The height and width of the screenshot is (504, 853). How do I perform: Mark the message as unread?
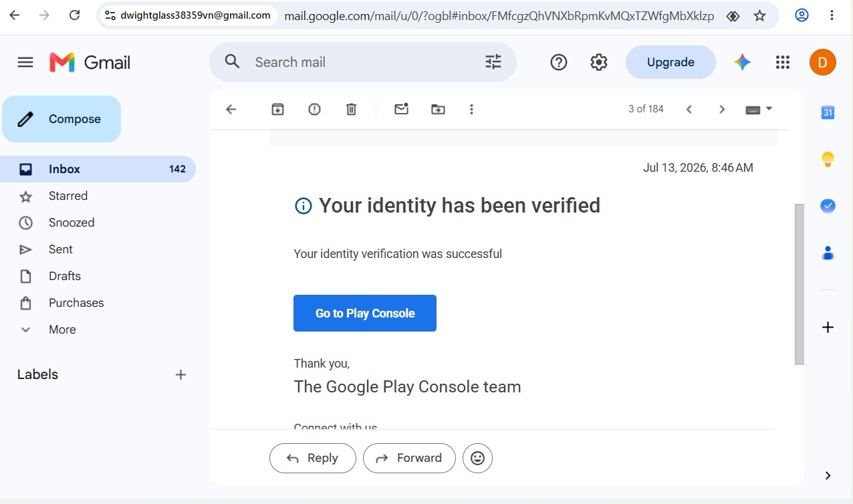click(401, 110)
